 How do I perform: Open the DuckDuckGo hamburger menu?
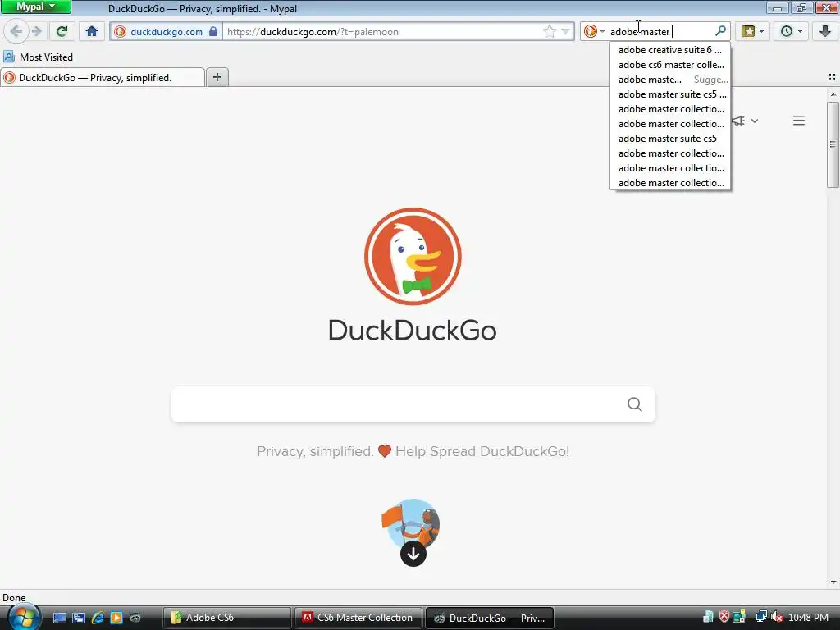[x=799, y=121]
